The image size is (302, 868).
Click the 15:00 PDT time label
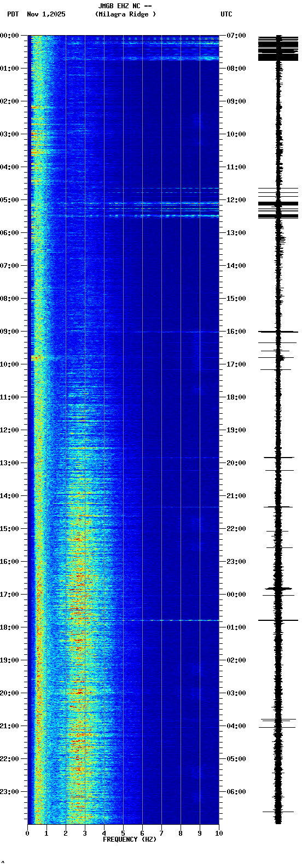(x=9, y=529)
